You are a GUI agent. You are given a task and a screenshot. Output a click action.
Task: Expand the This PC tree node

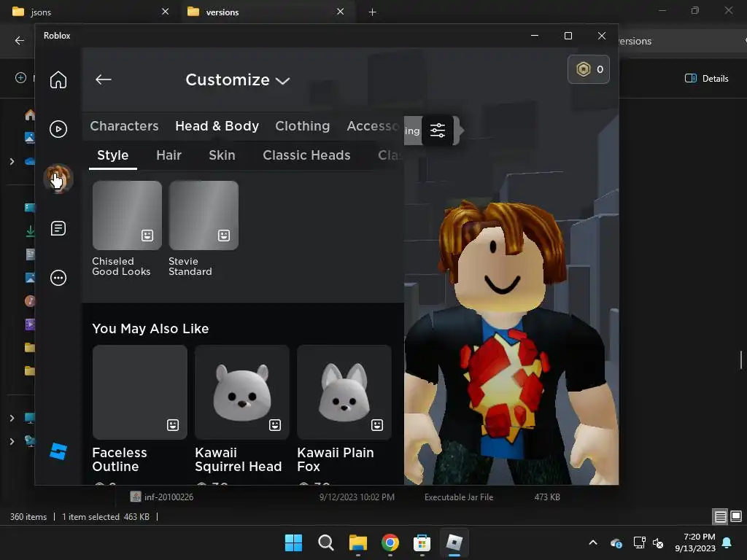pyautogui.click(x=12, y=418)
